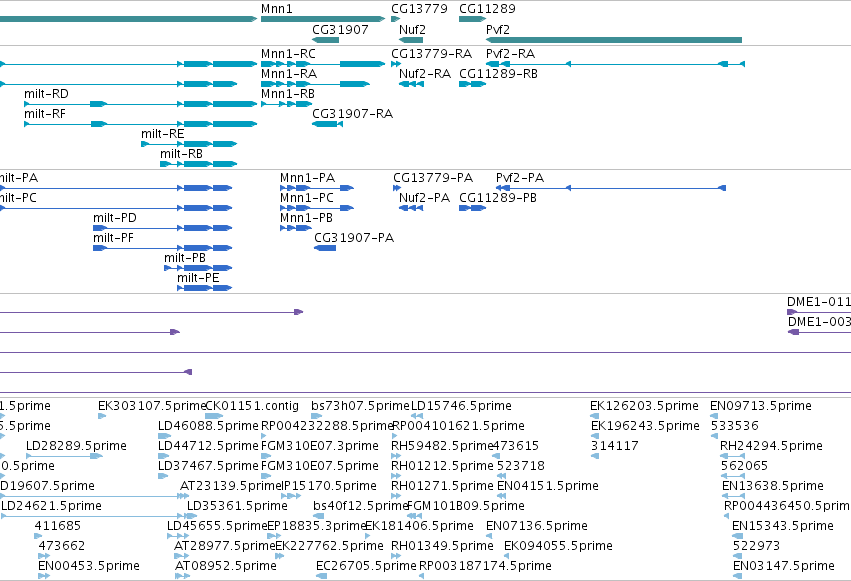The image size is (851, 581).
Task: Click the 473662 feature
Action: click(45, 556)
